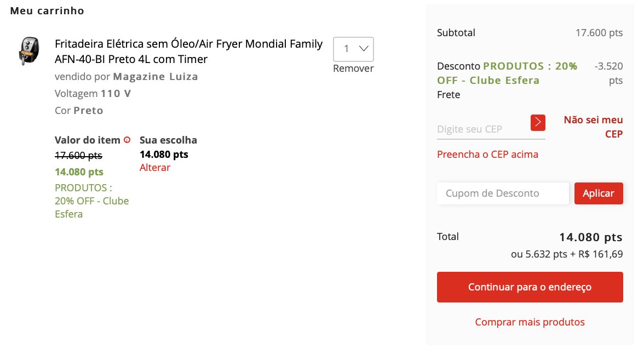Click Continuar para o endereço button
This screenshot has height=354, width=644.
pyautogui.click(x=530, y=287)
